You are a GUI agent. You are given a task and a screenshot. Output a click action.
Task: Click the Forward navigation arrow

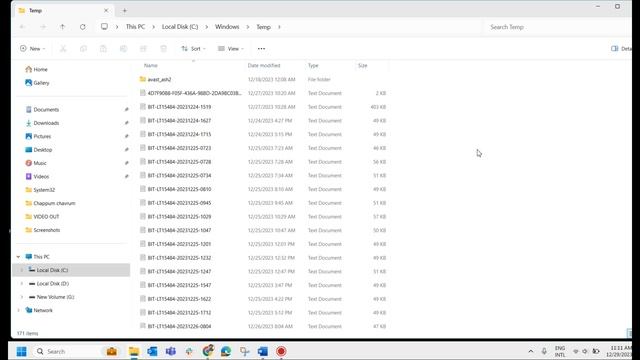[43, 27]
